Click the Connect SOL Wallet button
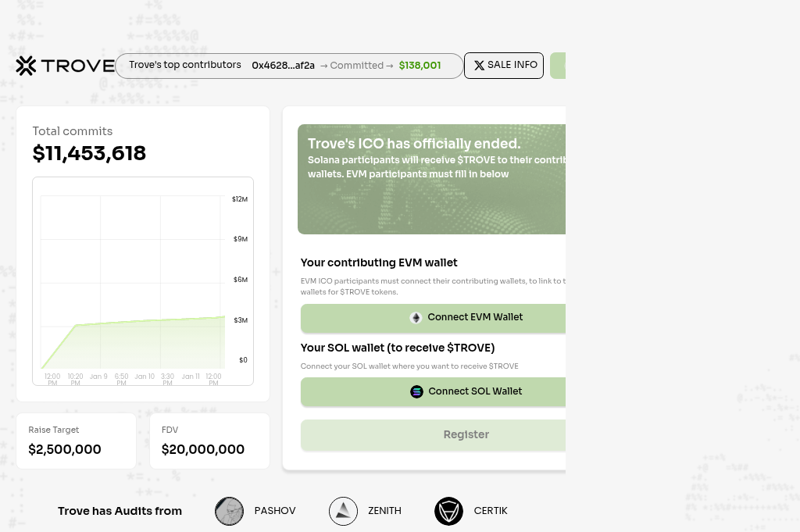Screen dimensions: 800x532 point(466,391)
